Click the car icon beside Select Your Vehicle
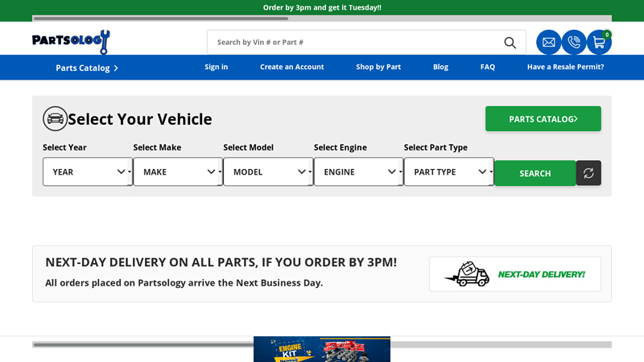 pyautogui.click(x=55, y=119)
